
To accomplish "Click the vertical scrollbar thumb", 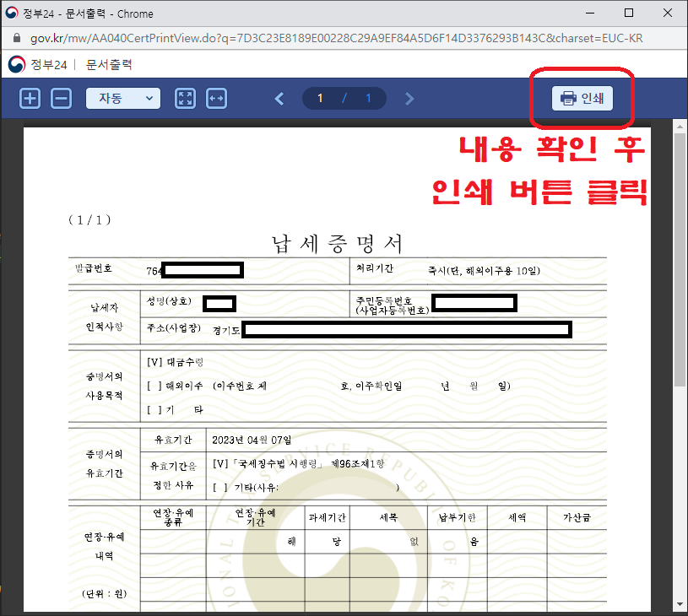I will (680, 260).
